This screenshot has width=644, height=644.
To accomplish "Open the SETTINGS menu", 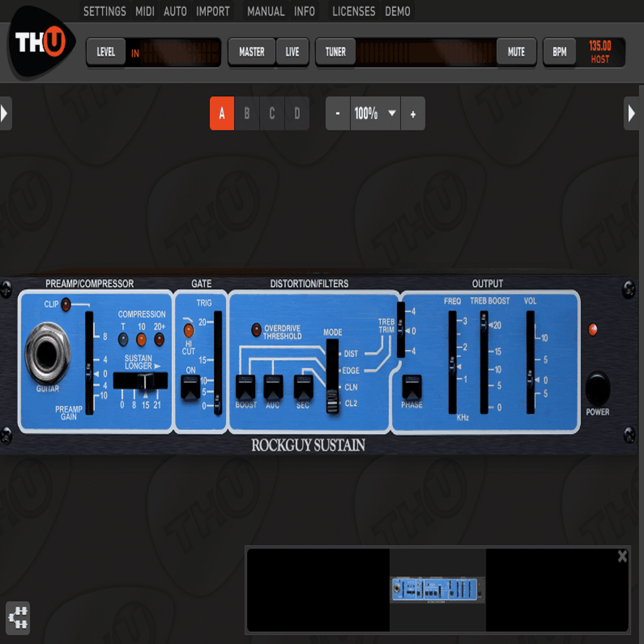I will [x=105, y=11].
